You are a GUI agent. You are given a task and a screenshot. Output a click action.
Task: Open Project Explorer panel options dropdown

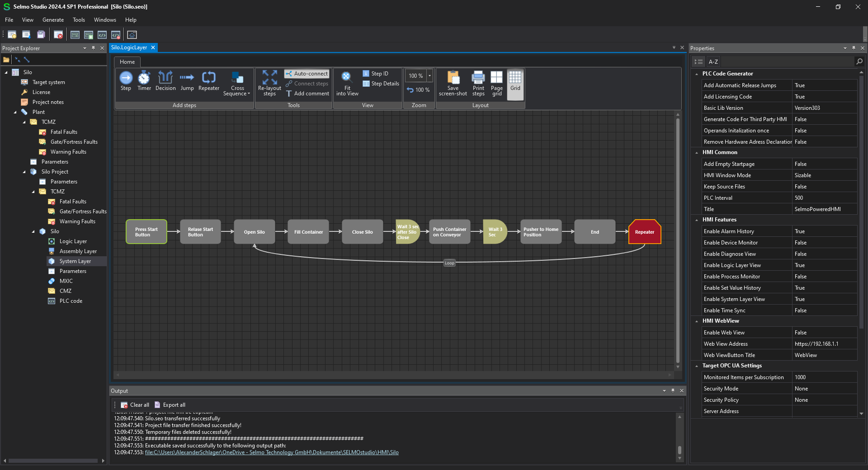(x=85, y=48)
